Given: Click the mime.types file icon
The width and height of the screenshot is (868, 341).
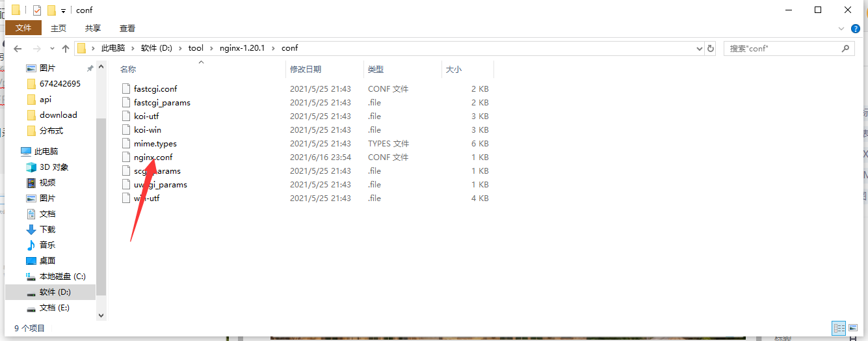Looking at the screenshot, I should 126,144.
